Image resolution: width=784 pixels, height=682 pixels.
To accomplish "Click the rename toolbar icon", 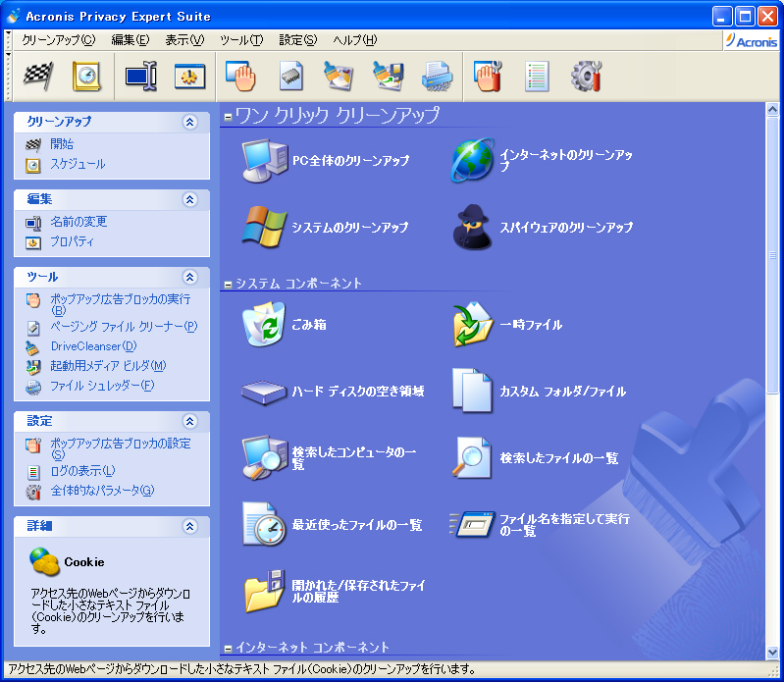I will point(141,76).
